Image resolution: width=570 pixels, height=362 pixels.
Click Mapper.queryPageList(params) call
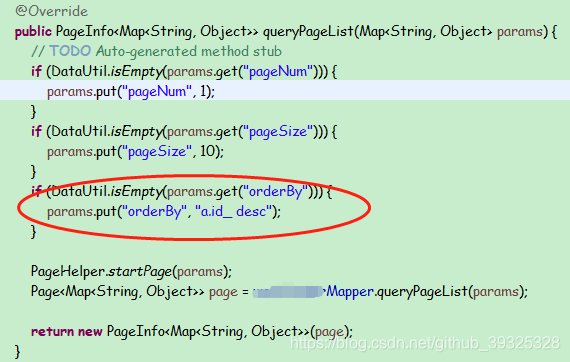427,291
